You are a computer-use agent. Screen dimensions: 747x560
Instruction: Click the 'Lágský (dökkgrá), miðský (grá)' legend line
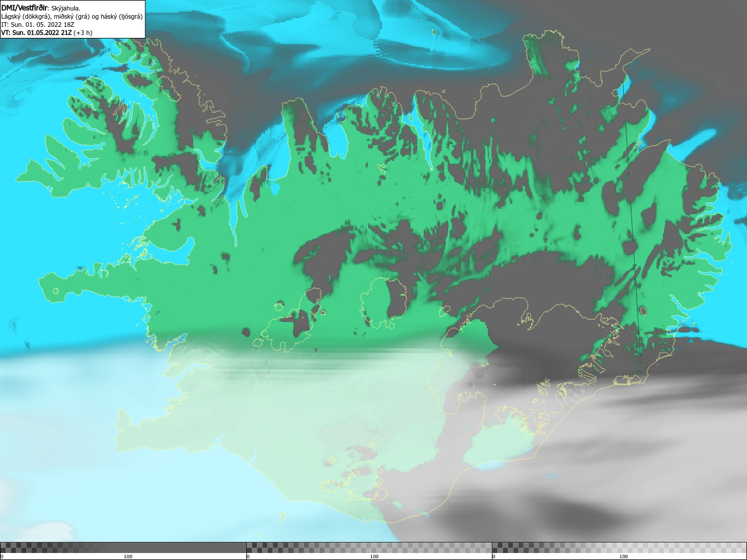[72, 16]
